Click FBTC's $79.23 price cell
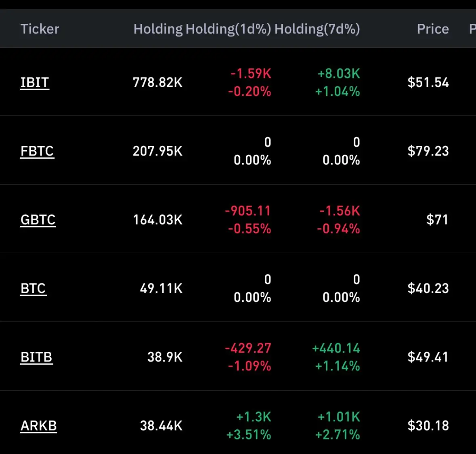The image size is (476, 454). (x=428, y=151)
